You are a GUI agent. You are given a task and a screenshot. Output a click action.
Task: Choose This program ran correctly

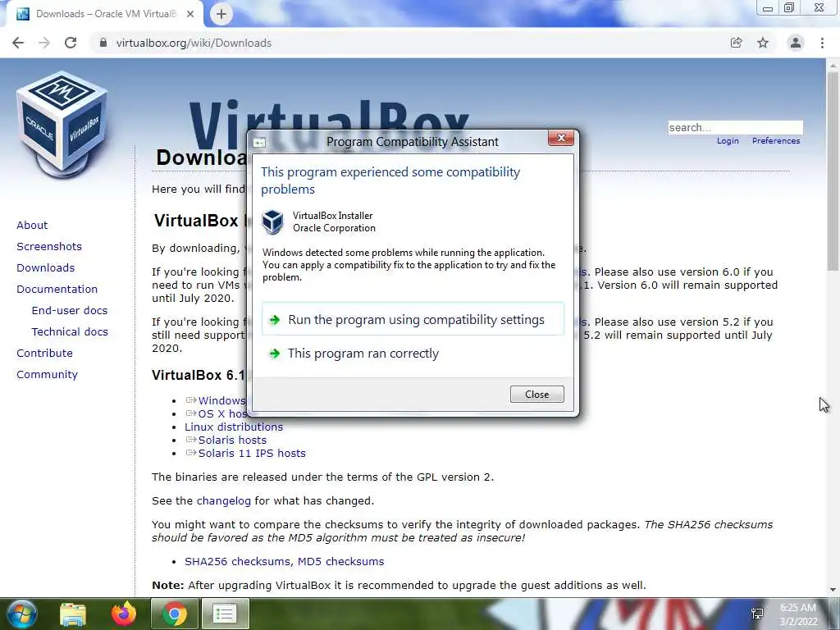pyautogui.click(x=413, y=354)
